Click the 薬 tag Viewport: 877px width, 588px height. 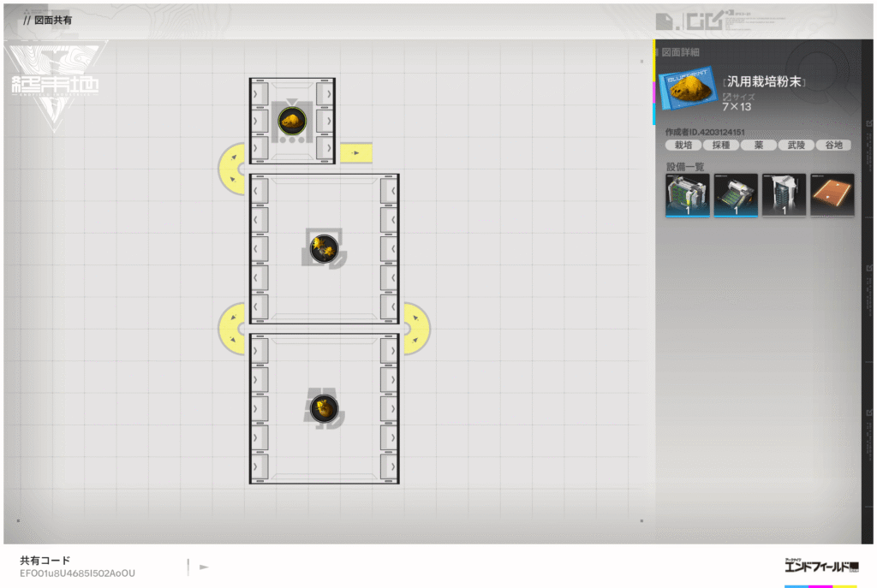758,146
